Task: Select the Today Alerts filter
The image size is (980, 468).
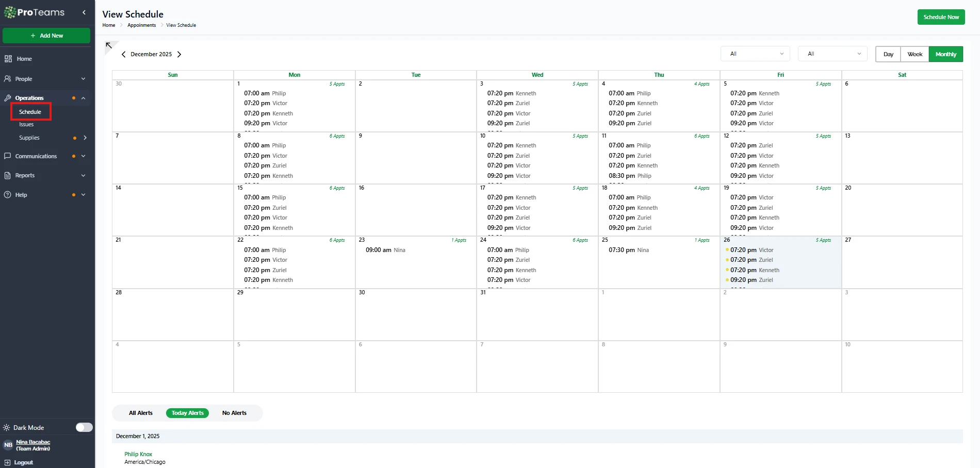Action: pos(187,413)
